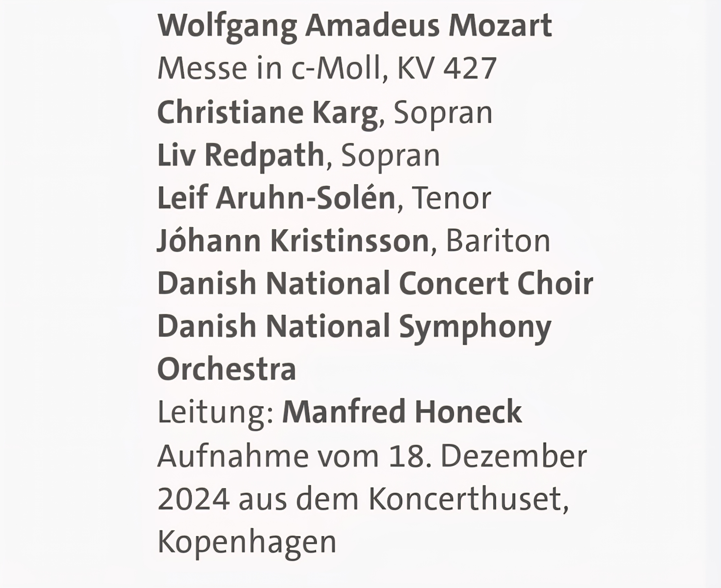Image resolution: width=721 pixels, height=588 pixels.
Task: Click the word Aufnahme
Action: click(233, 456)
